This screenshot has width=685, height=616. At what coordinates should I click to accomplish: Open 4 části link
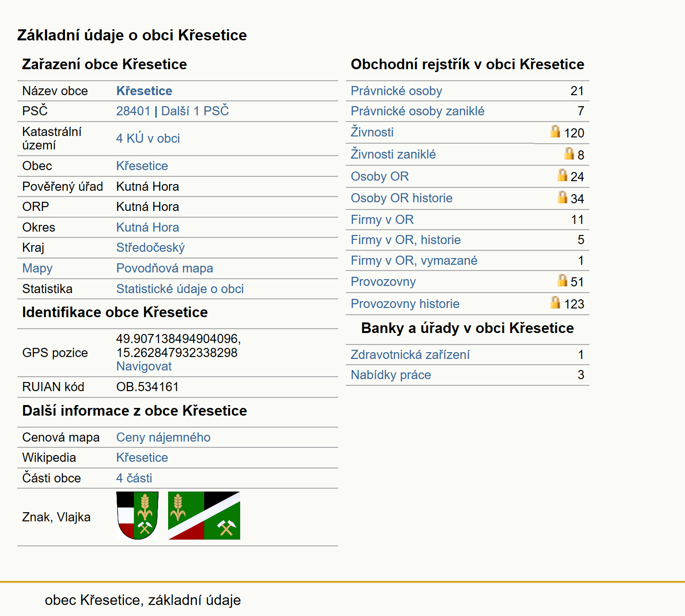click(134, 478)
